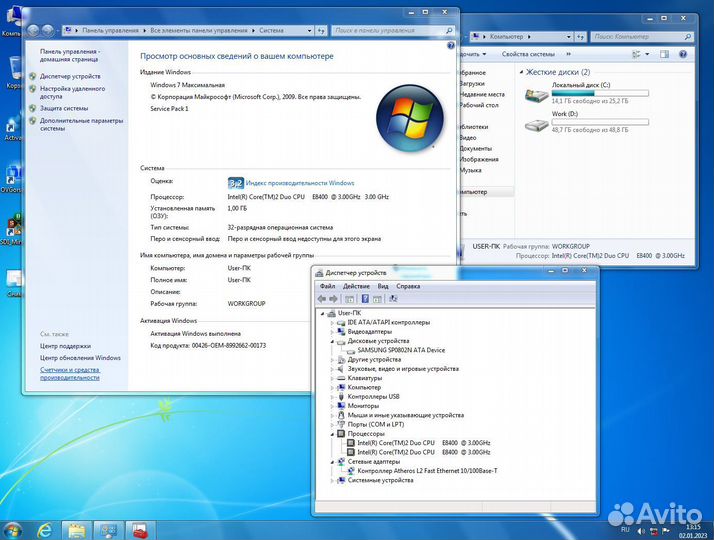Open the Файл menu in Device Manager

327,286
